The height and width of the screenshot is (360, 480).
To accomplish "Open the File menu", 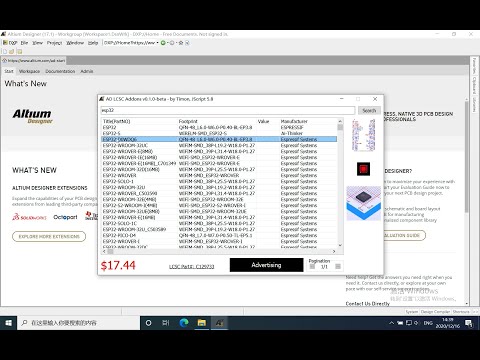I will tap(24, 43).
